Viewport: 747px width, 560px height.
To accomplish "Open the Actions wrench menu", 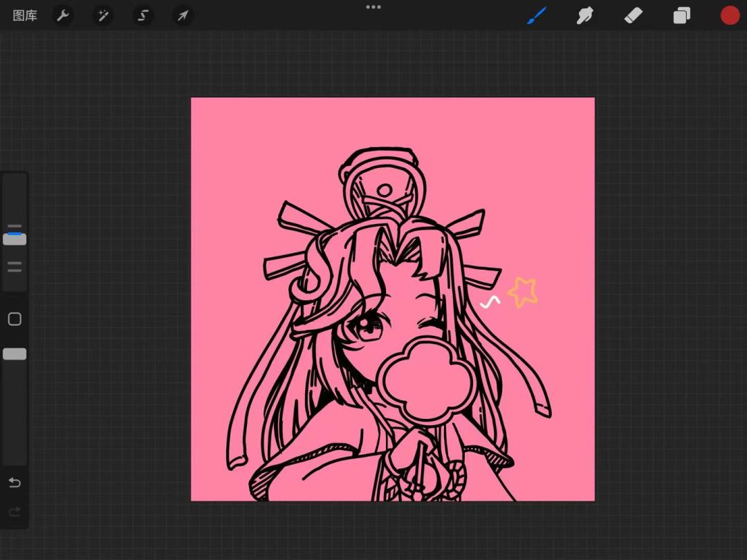I will (x=63, y=15).
